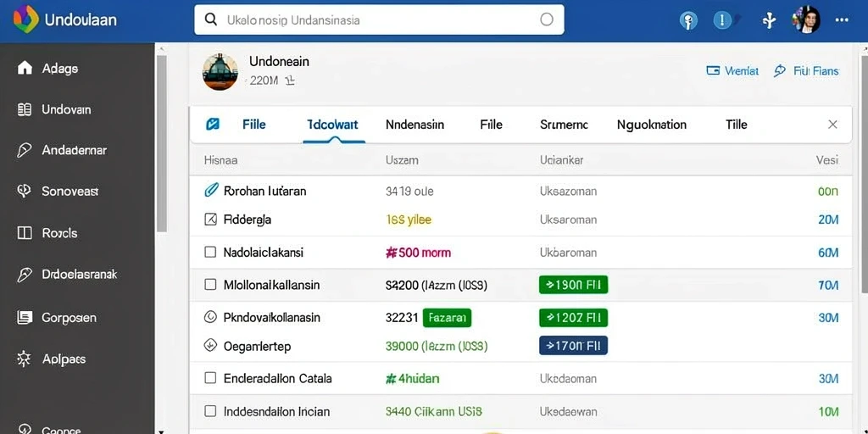Click the search magnifier icon

pos(211,20)
